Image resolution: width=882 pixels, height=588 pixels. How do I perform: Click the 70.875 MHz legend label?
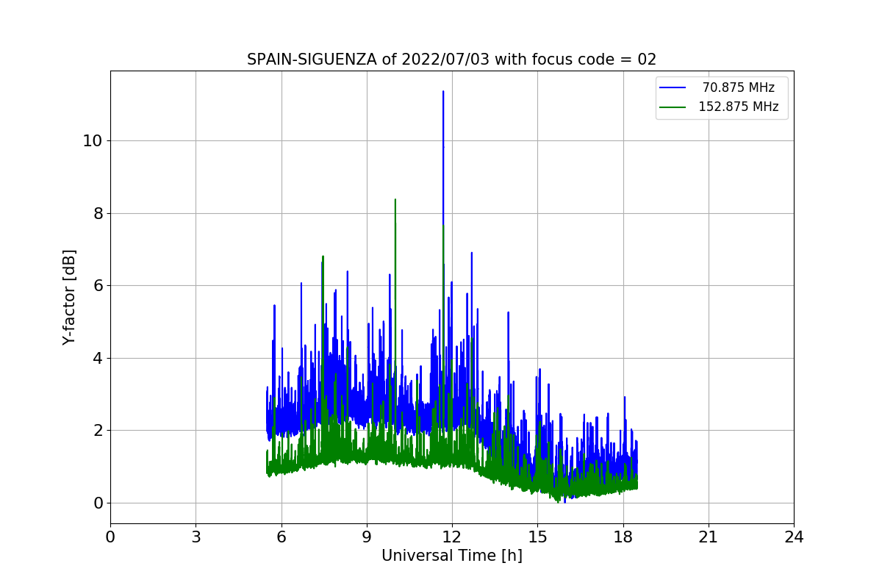739,87
